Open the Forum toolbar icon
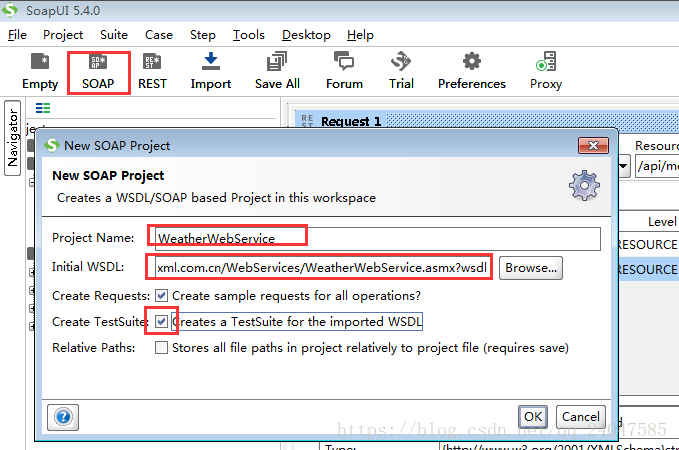Image resolution: width=679 pixels, height=450 pixels. (344, 71)
